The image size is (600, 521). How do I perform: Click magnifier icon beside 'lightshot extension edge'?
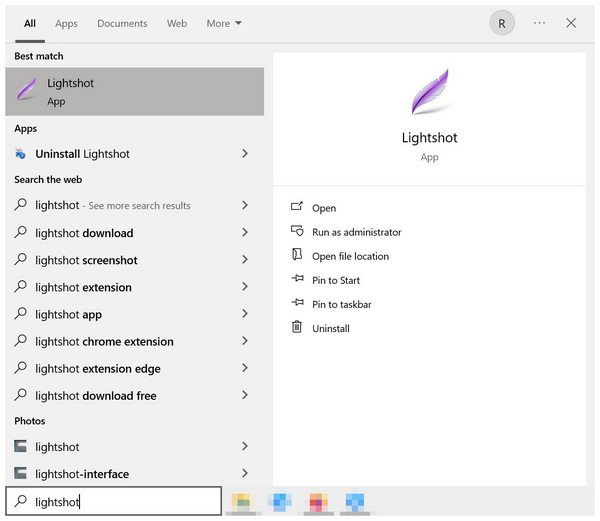click(20, 368)
